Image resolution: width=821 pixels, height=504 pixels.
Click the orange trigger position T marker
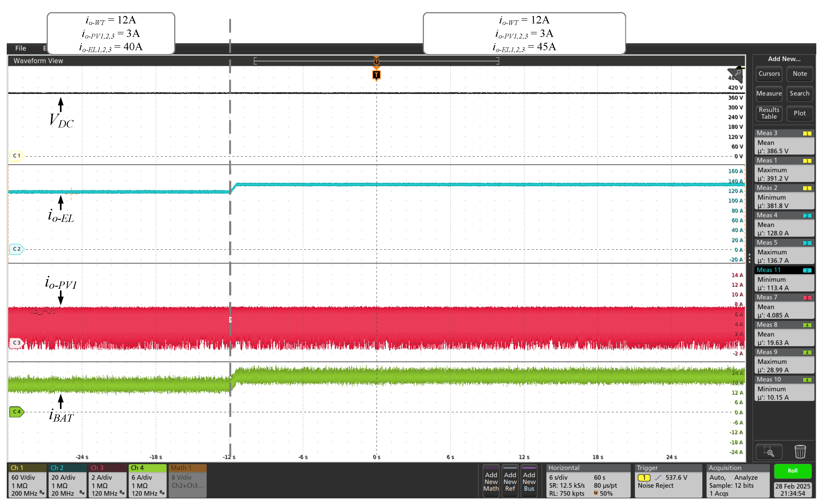[x=376, y=75]
